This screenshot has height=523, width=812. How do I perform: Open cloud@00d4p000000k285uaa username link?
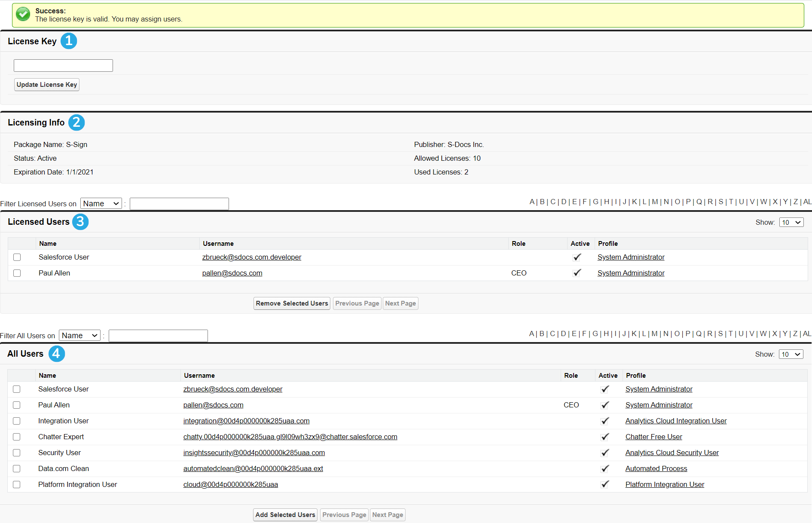[231, 484]
